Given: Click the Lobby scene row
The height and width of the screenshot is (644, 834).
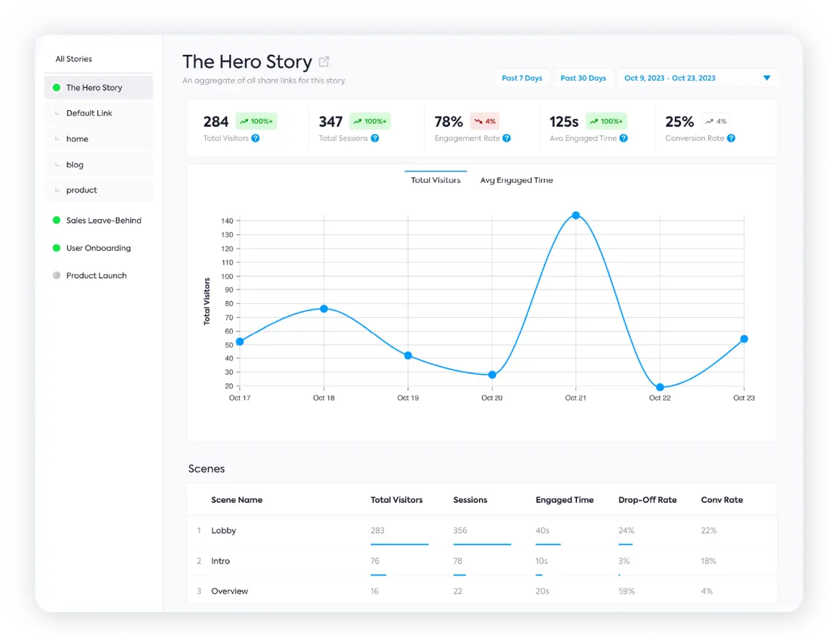Looking at the screenshot, I should [x=223, y=531].
